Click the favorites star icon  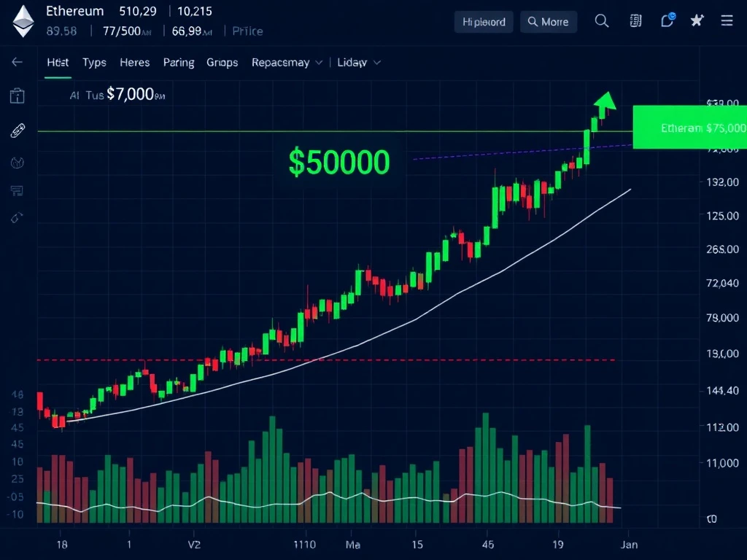(697, 20)
